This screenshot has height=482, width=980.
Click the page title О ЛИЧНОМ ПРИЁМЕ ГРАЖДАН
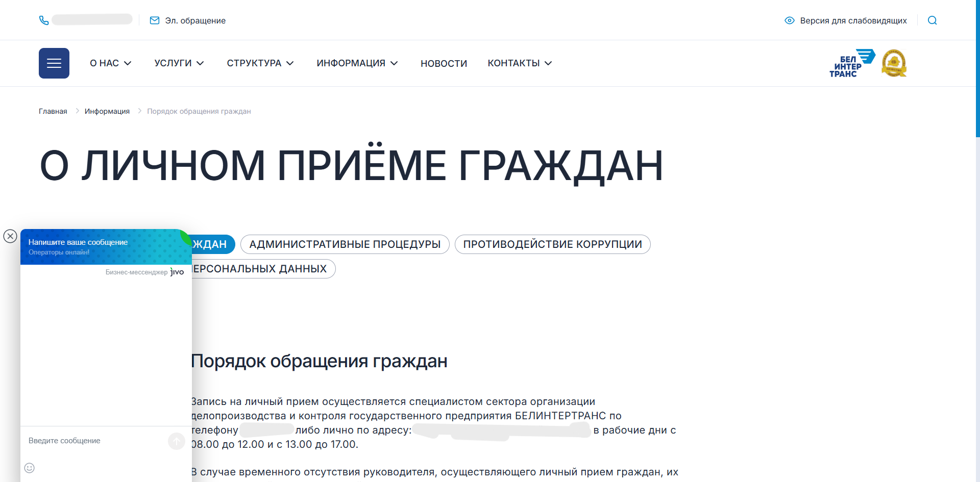point(352,165)
